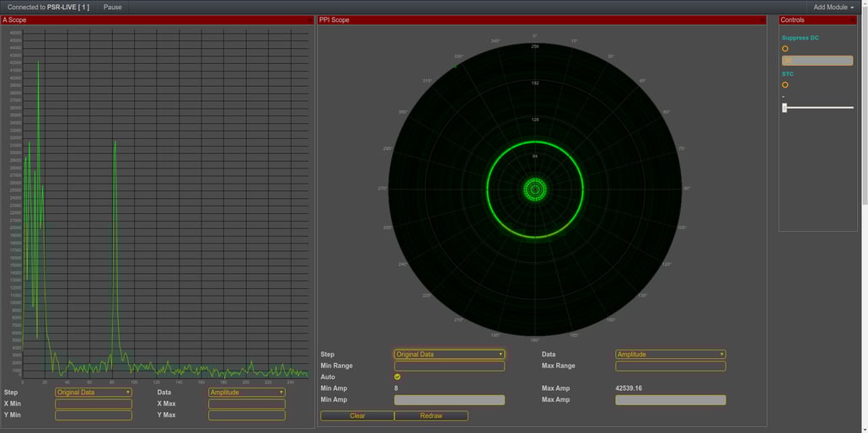Viewport: 868px width, 433px height.
Task: Open the PPI Scope panel header menu icon
Action: pyautogui.click(x=762, y=19)
